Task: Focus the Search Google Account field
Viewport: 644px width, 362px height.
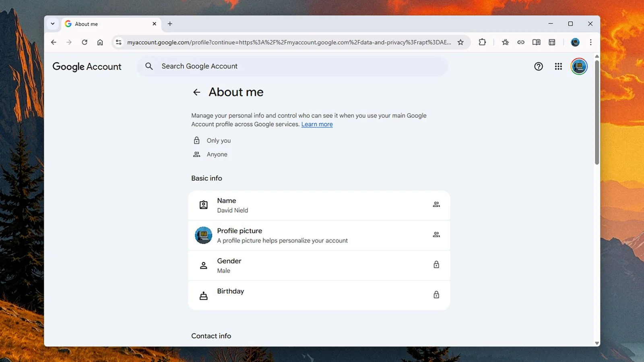Action: point(292,66)
